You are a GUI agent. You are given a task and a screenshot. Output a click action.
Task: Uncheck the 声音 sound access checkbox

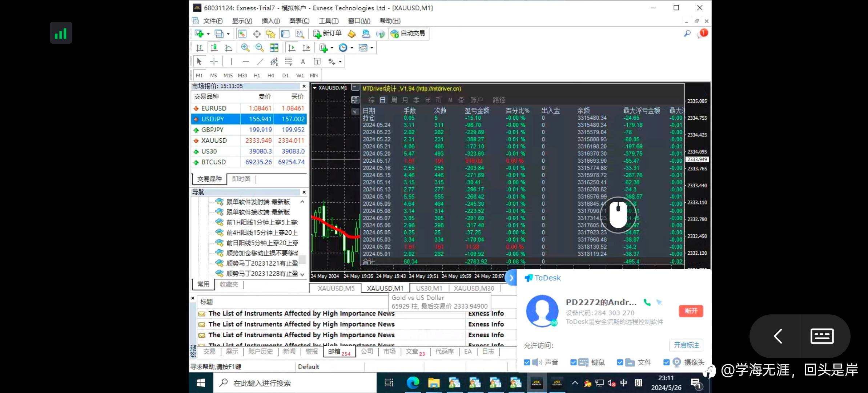(527, 362)
